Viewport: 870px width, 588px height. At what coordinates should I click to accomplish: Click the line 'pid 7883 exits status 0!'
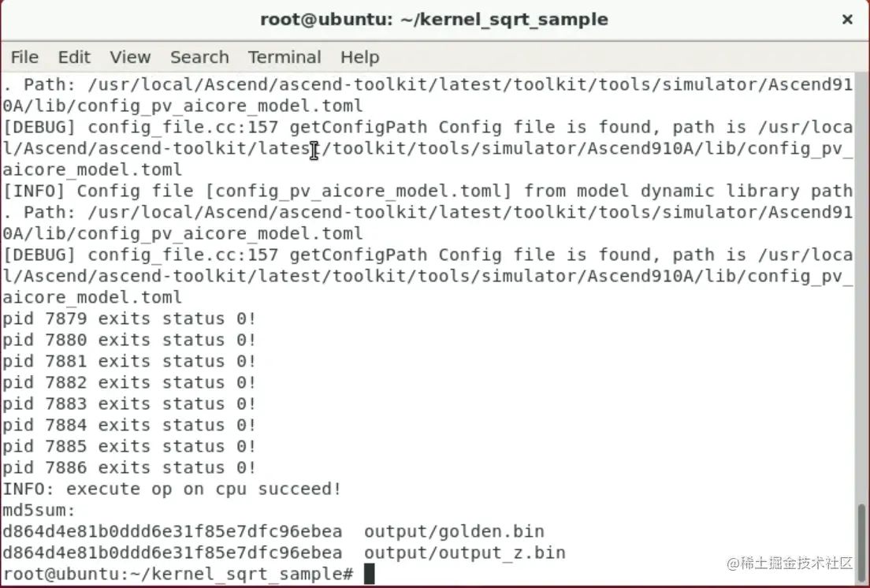point(128,404)
